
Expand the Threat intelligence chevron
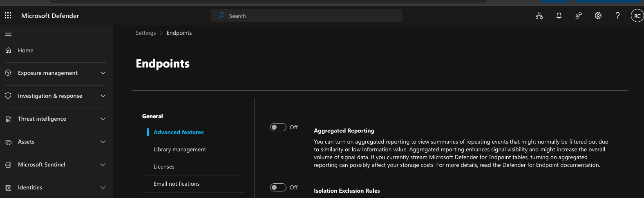coord(103,119)
